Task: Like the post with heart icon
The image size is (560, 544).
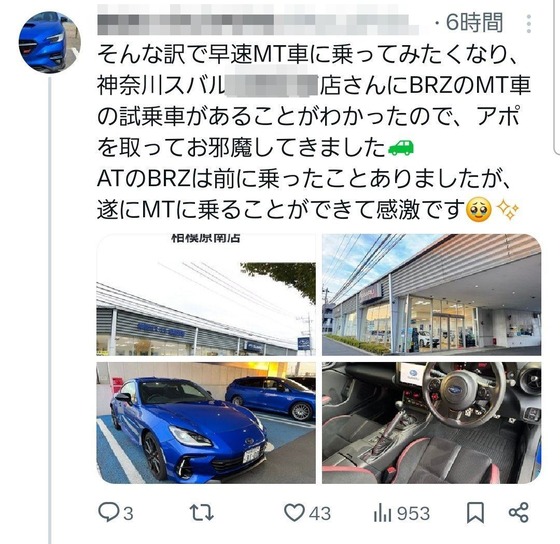Action: [294, 513]
